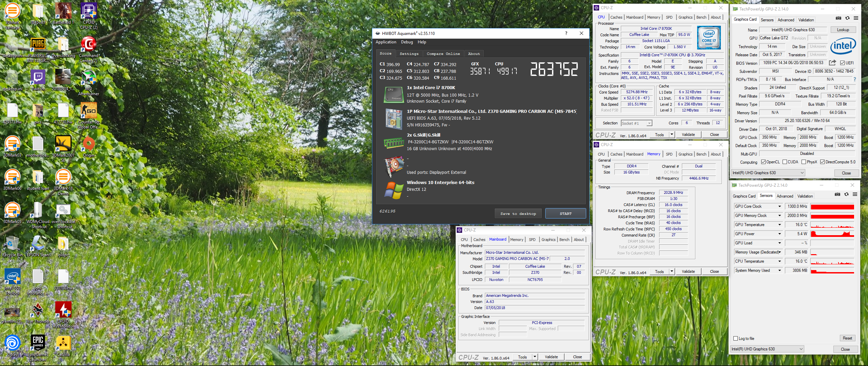Select Epic Games Launcher desktop icon
Viewport: 868px width, 366px height.
click(x=38, y=348)
